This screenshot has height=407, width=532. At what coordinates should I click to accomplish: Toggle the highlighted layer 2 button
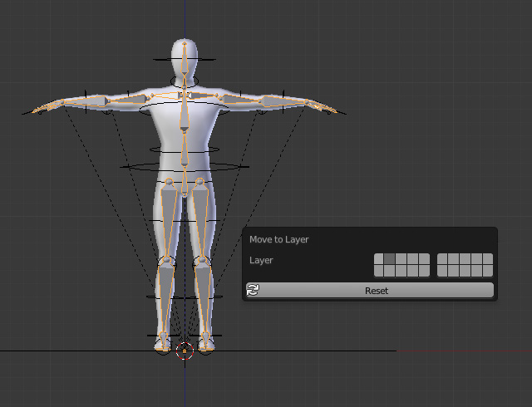click(x=390, y=259)
